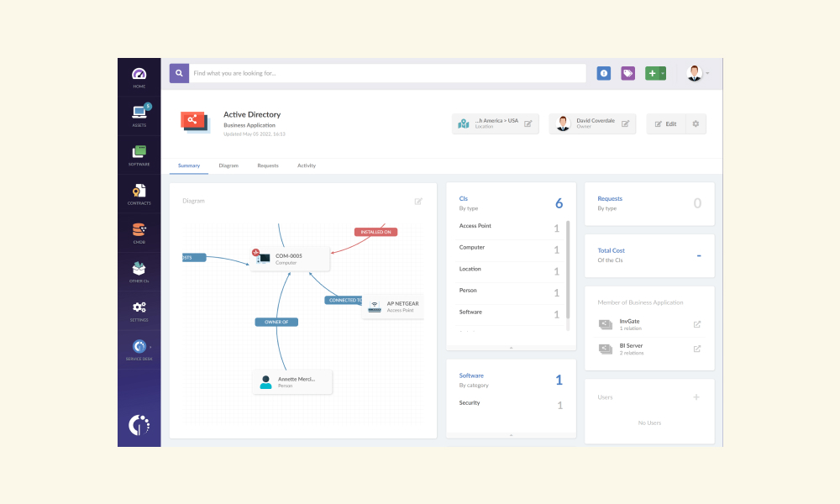
Task: Click the CIs total count 6
Action: pos(559,203)
